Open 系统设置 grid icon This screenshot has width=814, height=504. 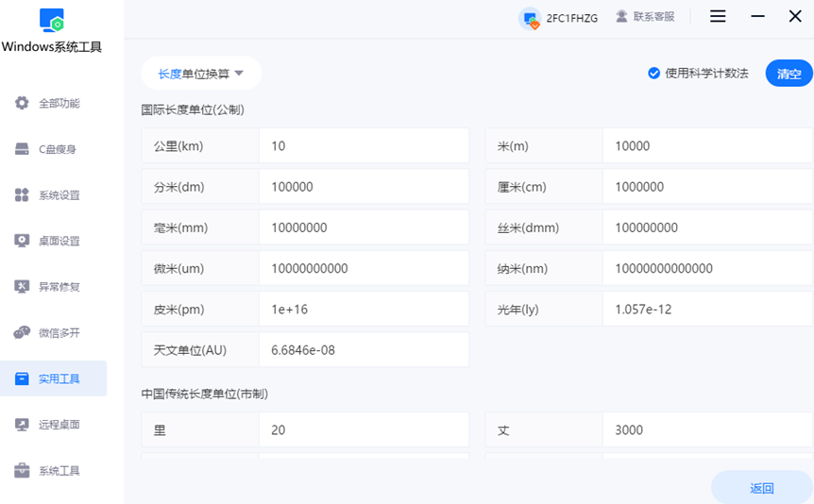22,194
